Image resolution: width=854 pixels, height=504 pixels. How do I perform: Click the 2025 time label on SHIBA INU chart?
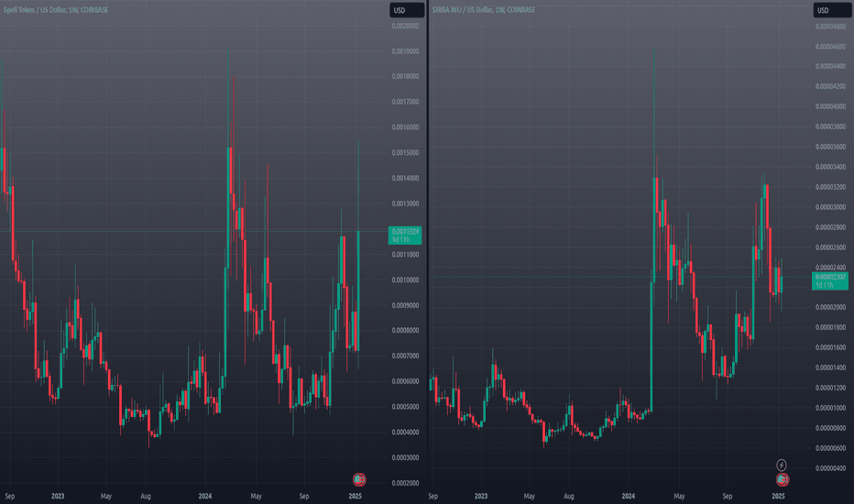[778, 496]
